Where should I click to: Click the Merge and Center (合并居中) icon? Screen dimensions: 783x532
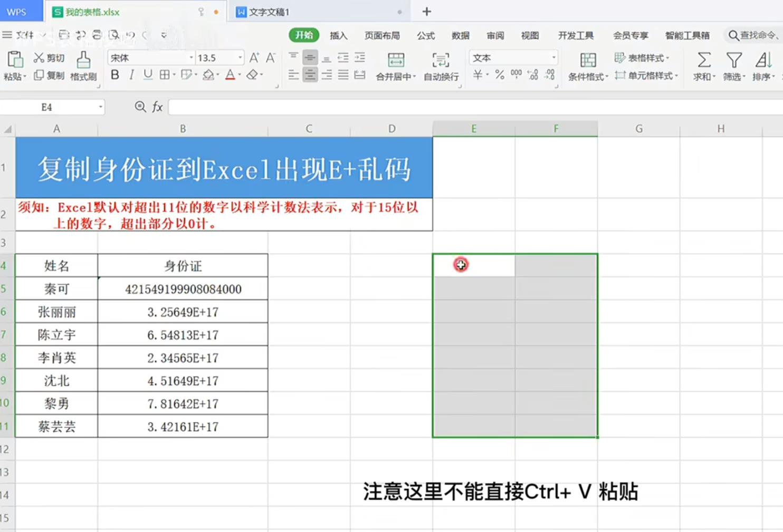[x=396, y=60]
